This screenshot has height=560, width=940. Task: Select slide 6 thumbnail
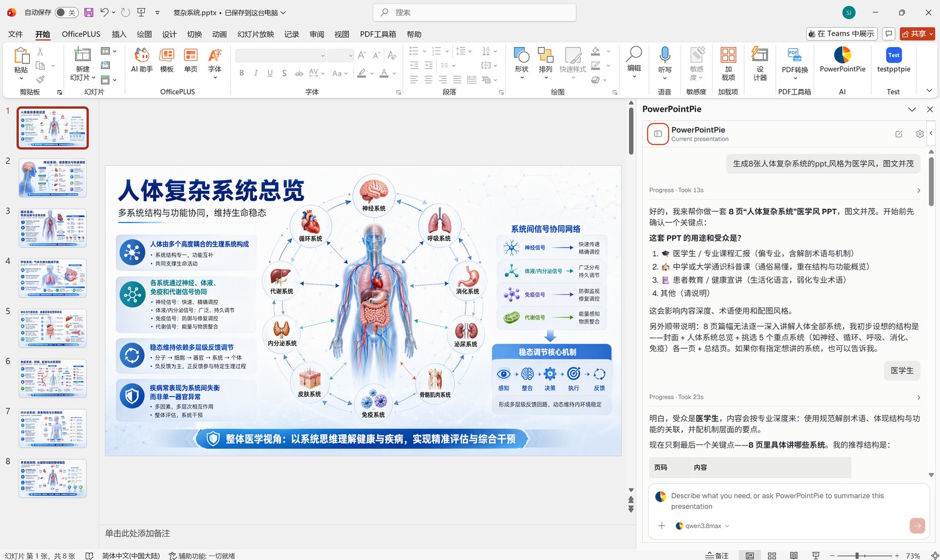[52, 378]
